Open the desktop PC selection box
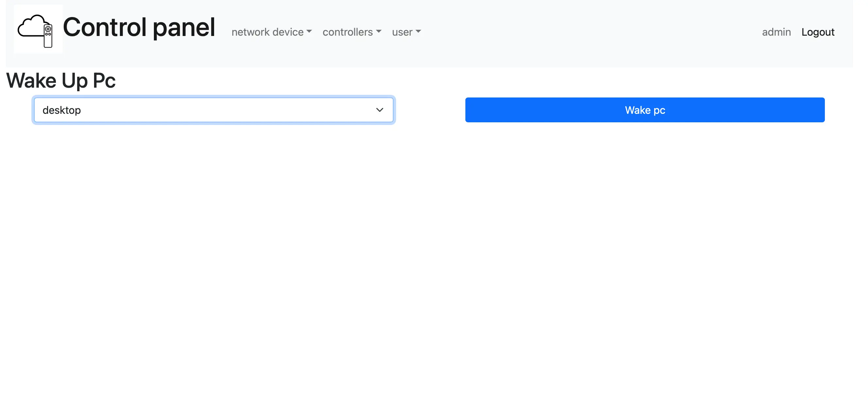The height and width of the screenshot is (418, 868). point(213,110)
